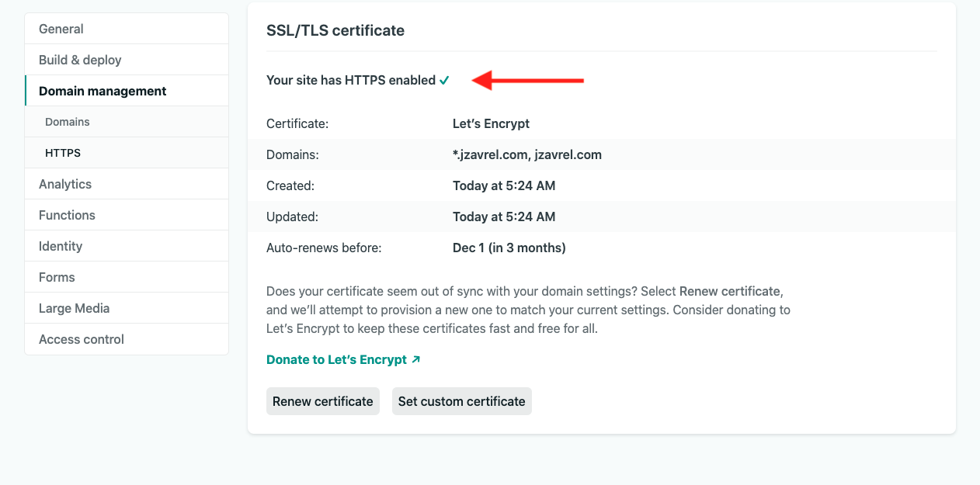Click the 'Dec 1 (in 3 months)' value

click(x=509, y=248)
